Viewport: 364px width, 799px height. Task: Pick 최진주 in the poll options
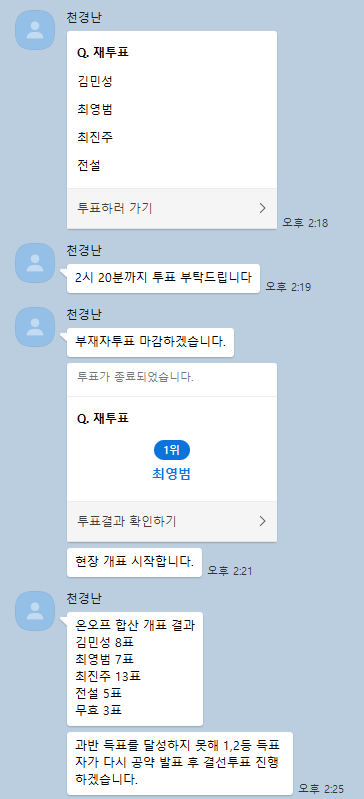[95, 137]
